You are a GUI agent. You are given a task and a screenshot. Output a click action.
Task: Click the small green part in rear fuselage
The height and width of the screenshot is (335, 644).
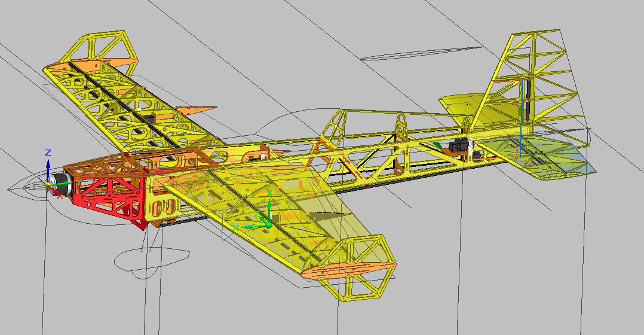pos(438,145)
